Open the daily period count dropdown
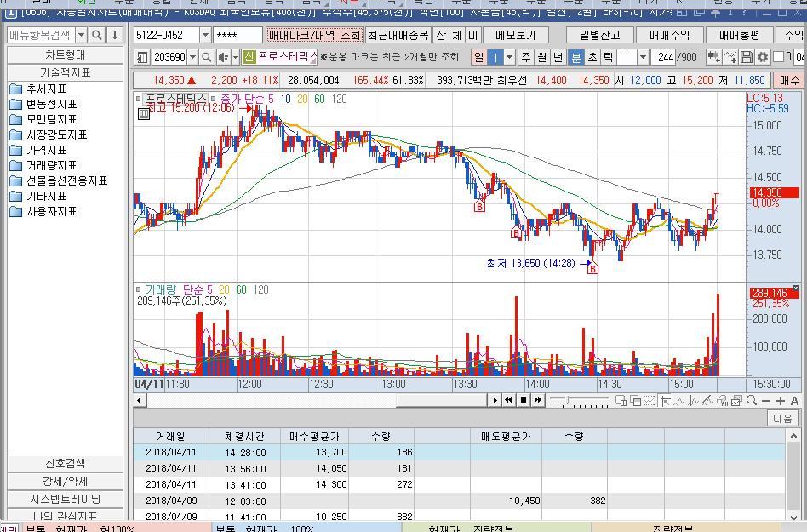The image size is (807, 532). [x=510, y=56]
